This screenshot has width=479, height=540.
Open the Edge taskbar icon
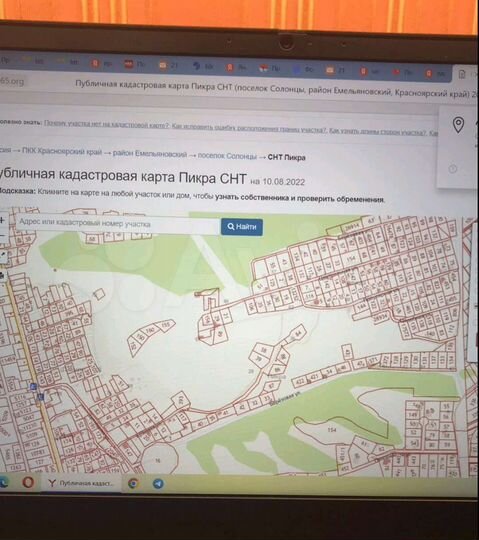pos(3,482)
